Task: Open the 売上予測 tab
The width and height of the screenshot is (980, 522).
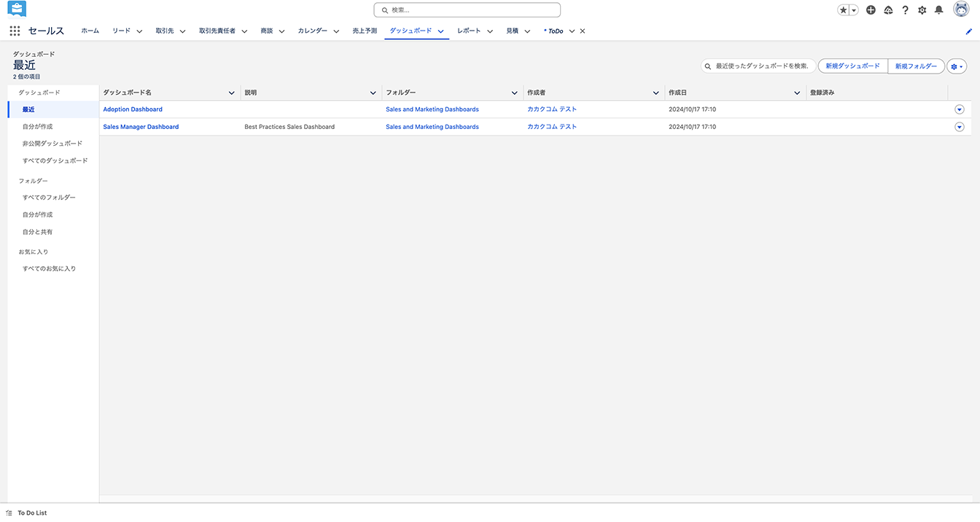Action: 365,31
